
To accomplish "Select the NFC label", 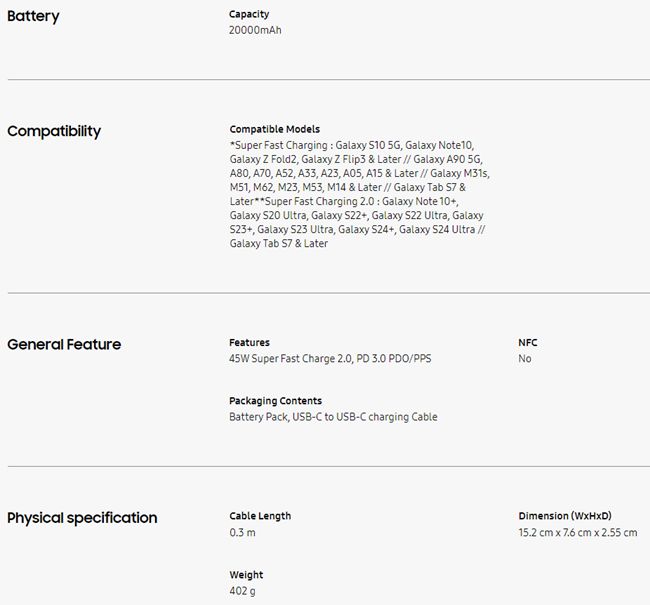I will pos(527,342).
